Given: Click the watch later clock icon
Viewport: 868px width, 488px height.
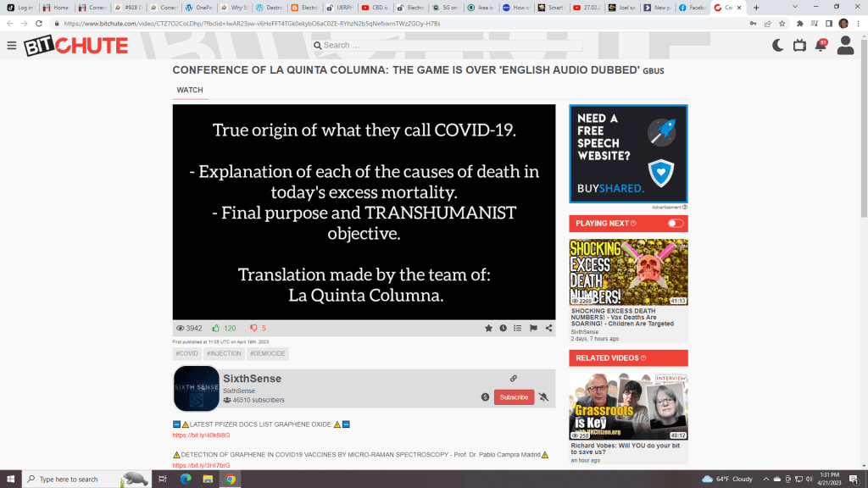Looking at the screenshot, I should coord(503,328).
